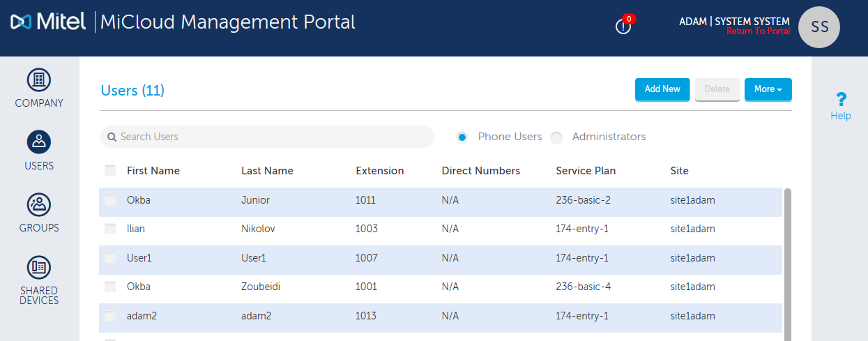Click the Return To Portal link

758,32
